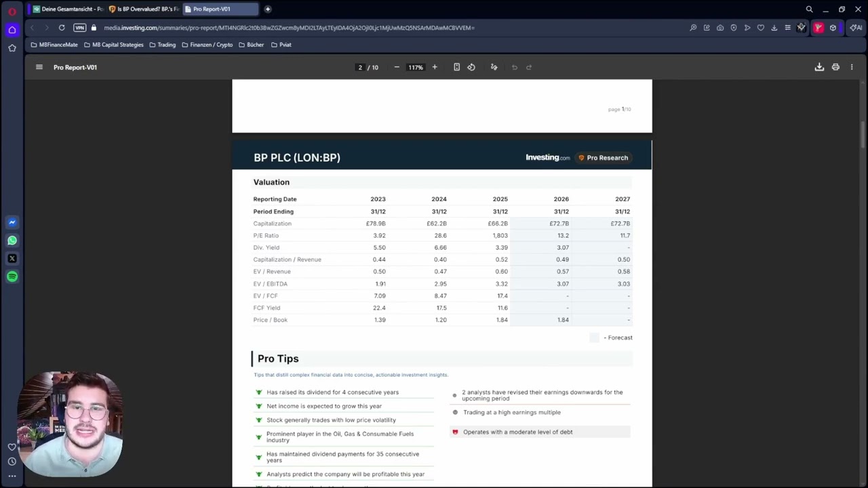Switch to the 'Is BP Overvalued?' tab

point(143,9)
